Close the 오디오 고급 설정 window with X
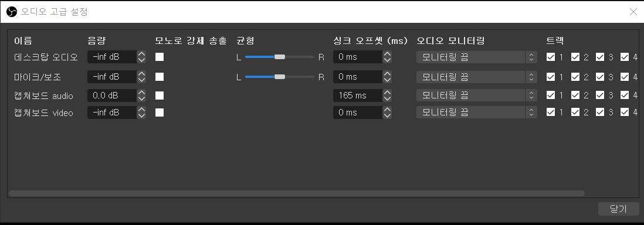 pos(633,12)
